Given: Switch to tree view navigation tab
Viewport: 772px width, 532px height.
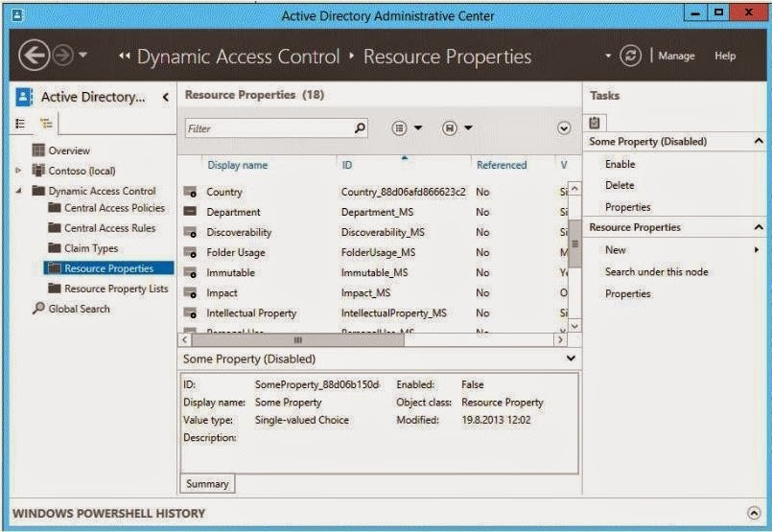Looking at the screenshot, I should point(46,123).
